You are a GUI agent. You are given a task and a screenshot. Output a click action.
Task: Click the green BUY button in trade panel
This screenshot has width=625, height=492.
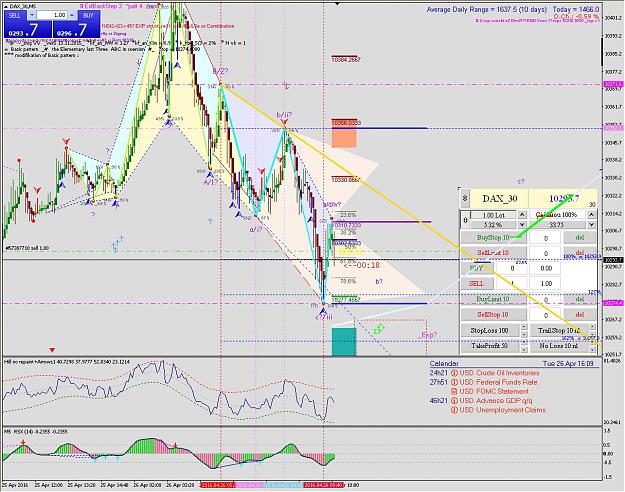[x=477, y=268]
